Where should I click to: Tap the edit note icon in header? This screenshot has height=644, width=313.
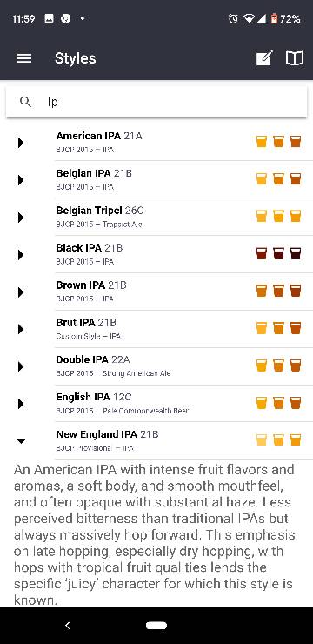[x=264, y=58]
